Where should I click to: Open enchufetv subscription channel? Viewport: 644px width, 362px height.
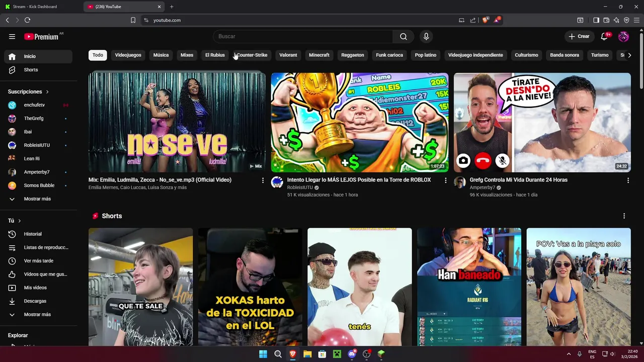point(38,105)
